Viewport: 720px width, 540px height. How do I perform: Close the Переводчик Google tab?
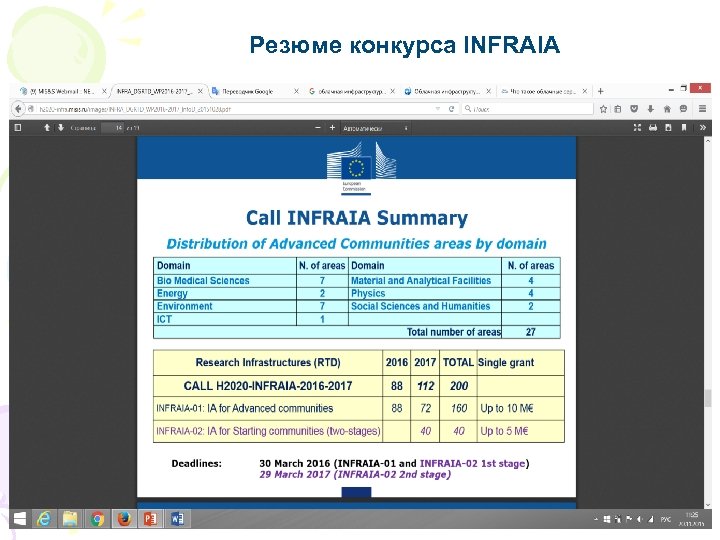[296, 91]
